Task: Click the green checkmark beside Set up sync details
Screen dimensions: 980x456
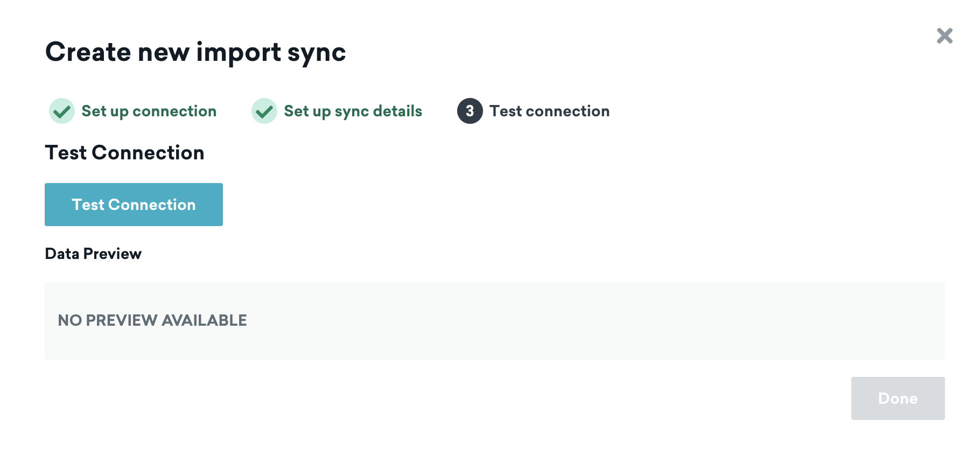Action: [x=264, y=111]
